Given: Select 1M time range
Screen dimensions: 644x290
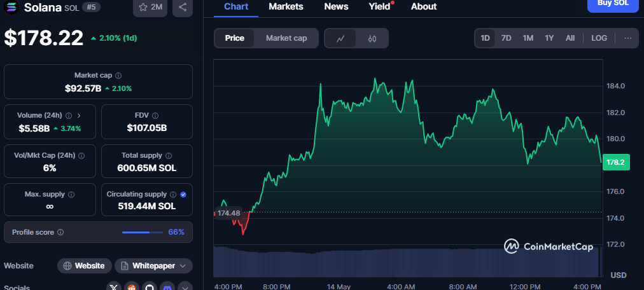Looking at the screenshot, I should 528,38.
